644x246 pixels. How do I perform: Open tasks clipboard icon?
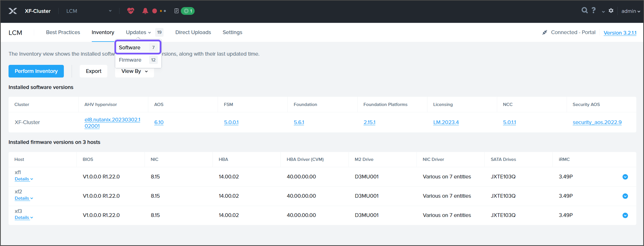[x=177, y=11]
